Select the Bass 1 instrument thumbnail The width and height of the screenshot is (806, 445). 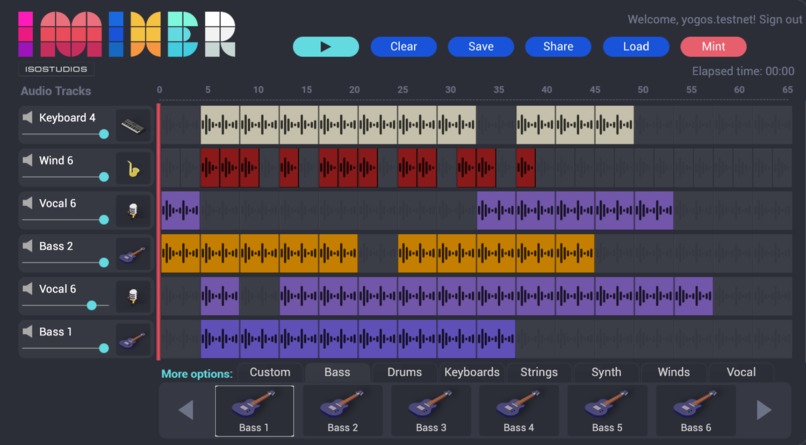tap(254, 411)
